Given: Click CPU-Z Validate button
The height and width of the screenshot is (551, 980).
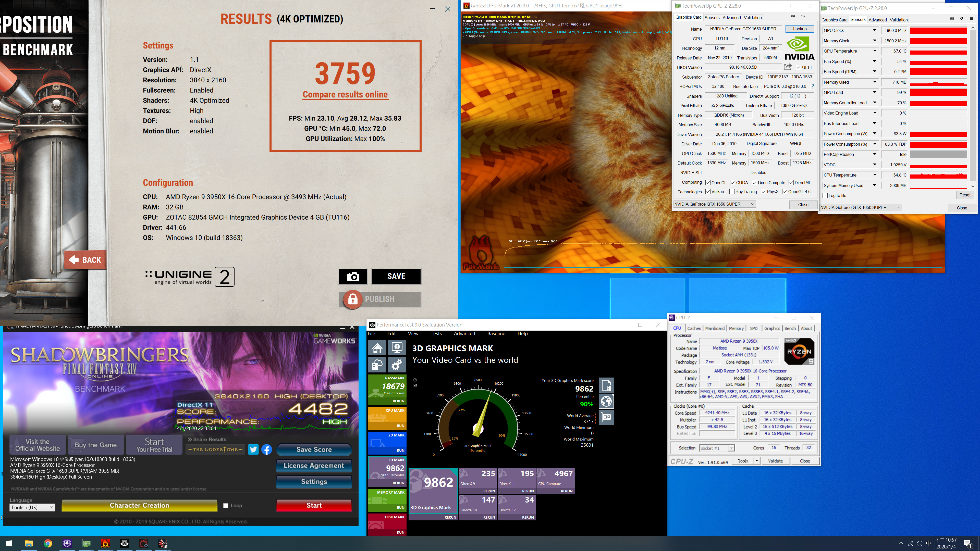Looking at the screenshot, I should 775,461.
